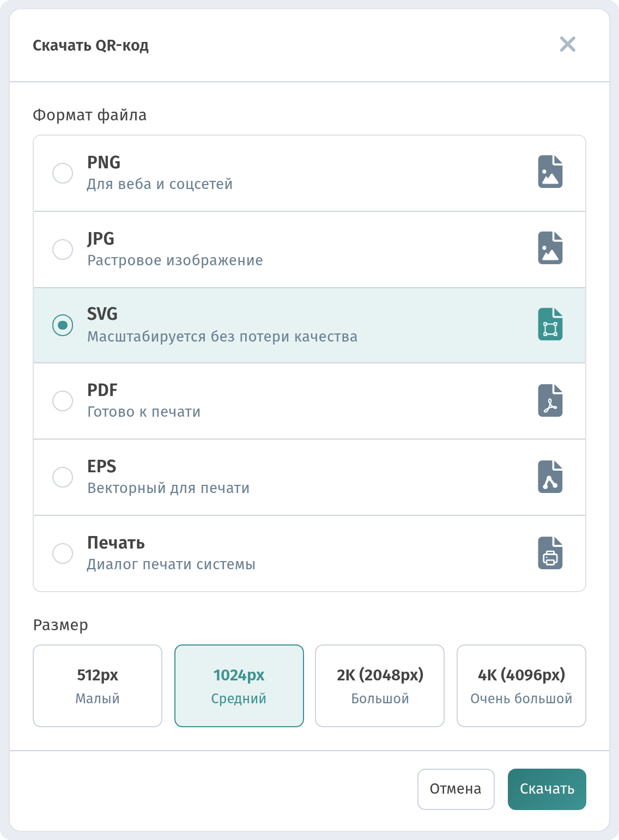Click the 'Скачать QR-код' dialog title
This screenshot has width=619, height=840.
90,45
